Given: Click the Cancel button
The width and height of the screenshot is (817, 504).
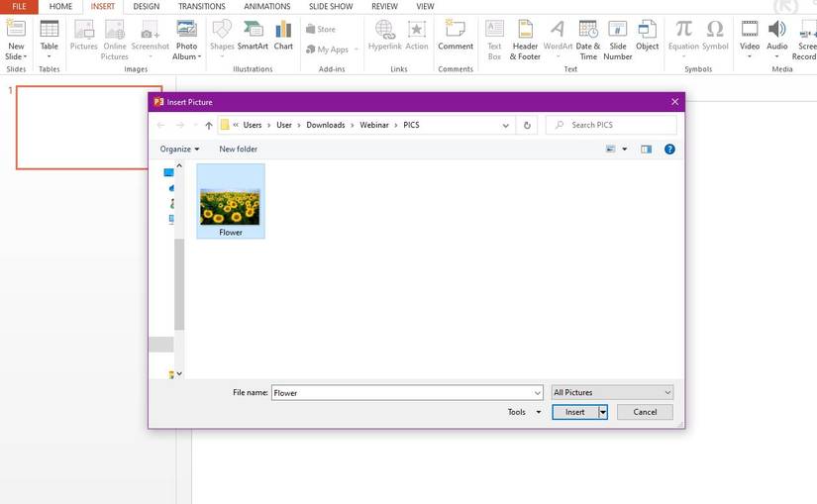Looking at the screenshot, I should pos(645,412).
